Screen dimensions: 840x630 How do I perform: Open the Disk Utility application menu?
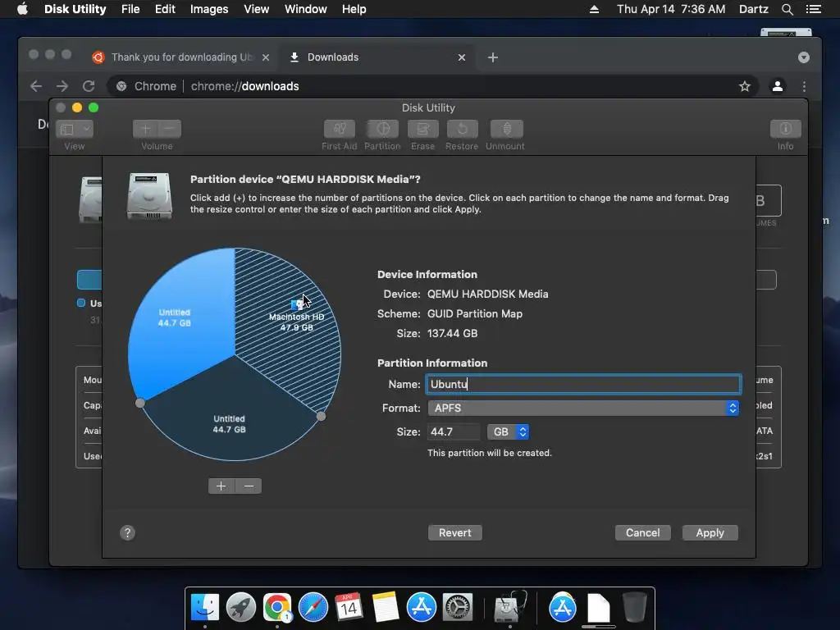[x=75, y=9]
